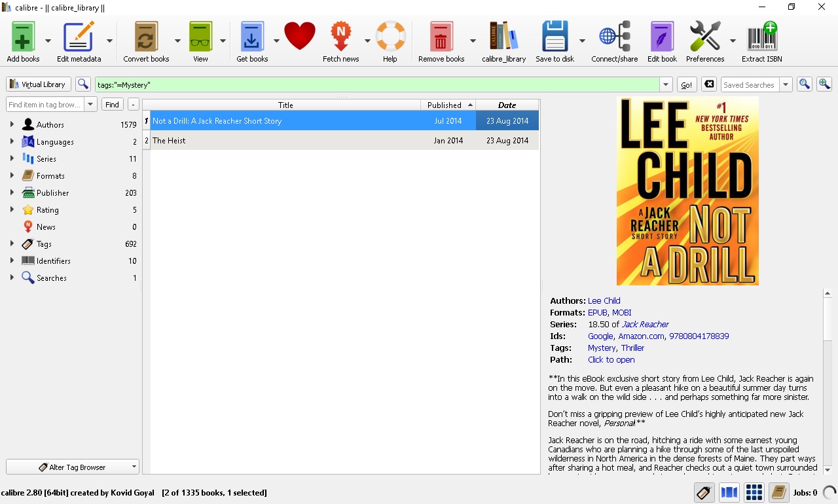Open Connect/share
This screenshot has width=838, height=504.
[614, 37]
